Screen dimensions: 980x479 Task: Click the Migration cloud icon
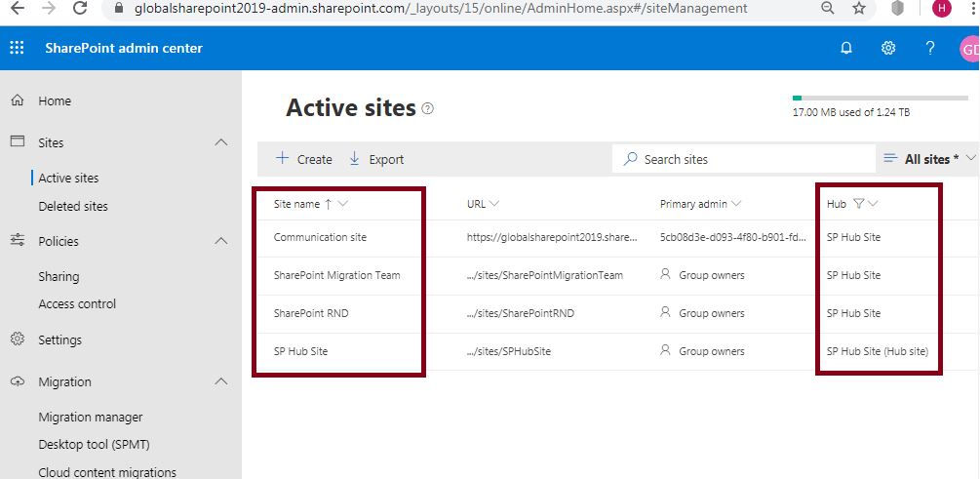tap(18, 380)
